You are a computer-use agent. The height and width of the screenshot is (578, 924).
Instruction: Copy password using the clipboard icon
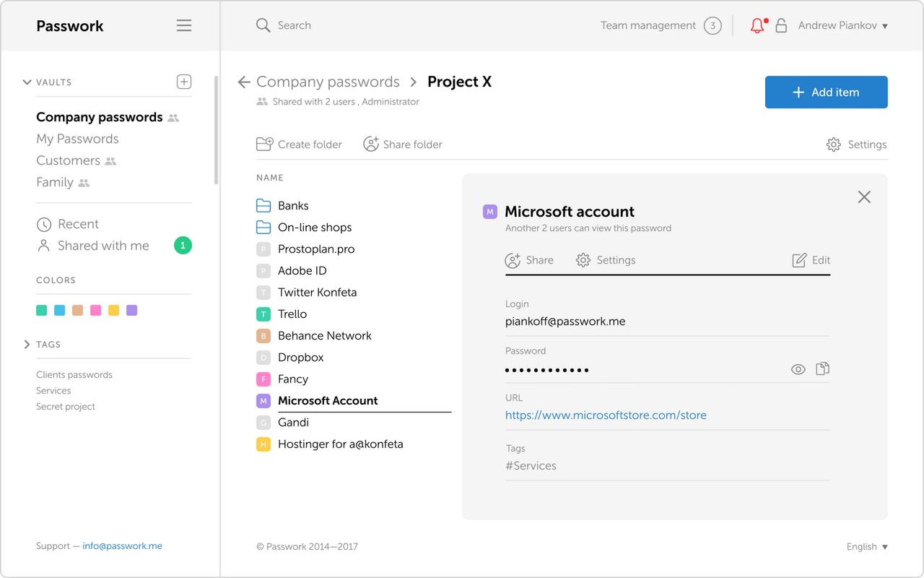click(x=822, y=369)
